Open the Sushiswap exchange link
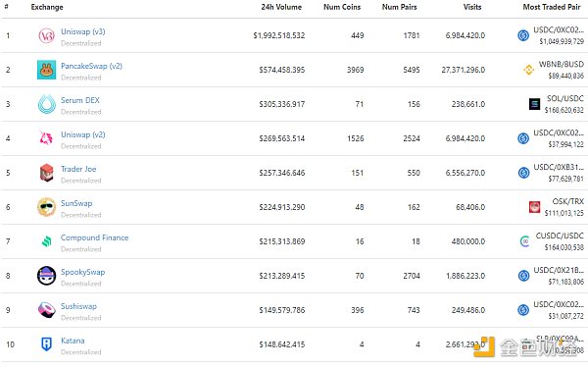This screenshot has width=588, height=368. (x=78, y=306)
